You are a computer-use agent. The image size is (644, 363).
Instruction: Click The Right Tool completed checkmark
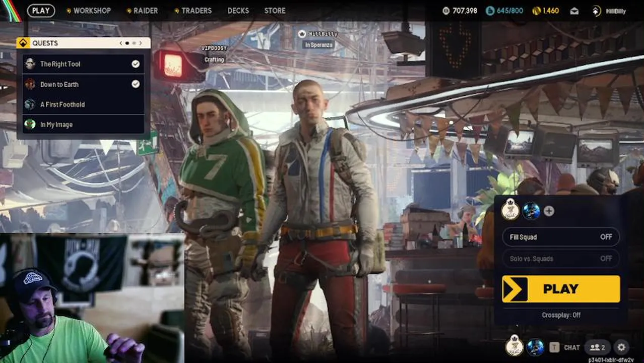[136, 64]
